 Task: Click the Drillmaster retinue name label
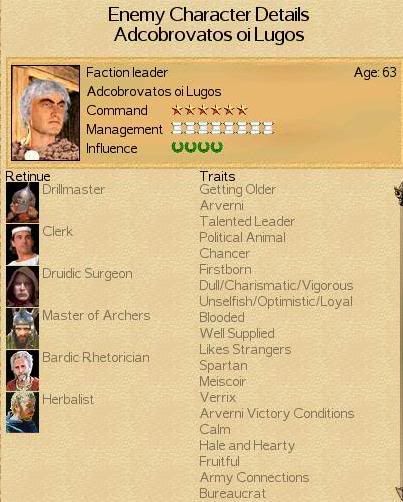point(73,189)
